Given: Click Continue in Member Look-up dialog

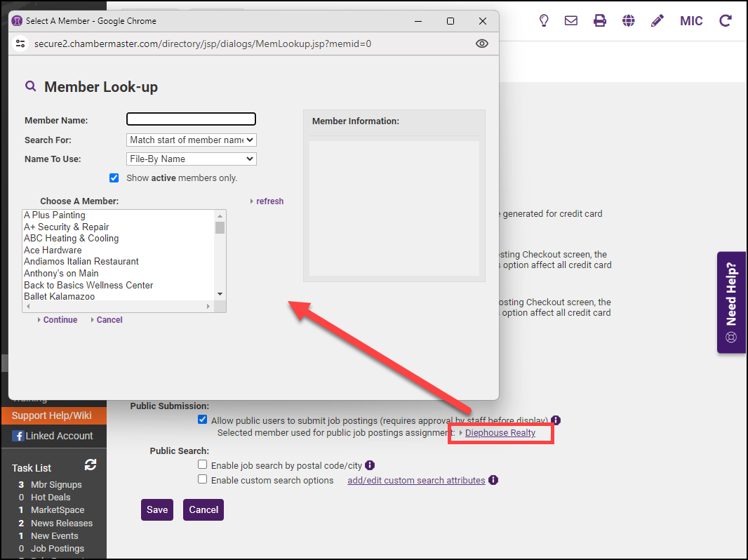Looking at the screenshot, I should point(60,320).
